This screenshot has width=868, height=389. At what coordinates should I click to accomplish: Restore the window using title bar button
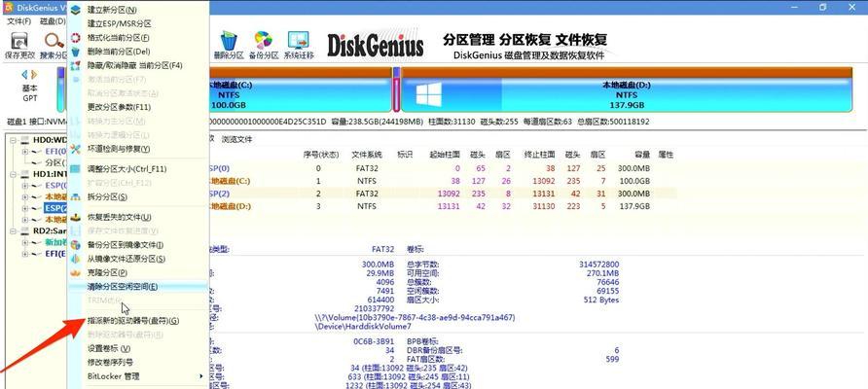823,7
